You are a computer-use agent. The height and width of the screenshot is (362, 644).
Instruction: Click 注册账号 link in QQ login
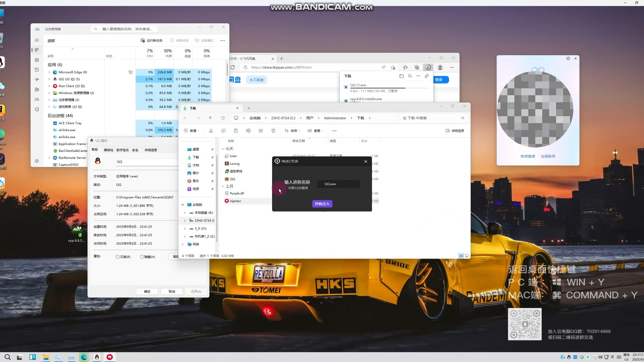click(x=548, y=156)
